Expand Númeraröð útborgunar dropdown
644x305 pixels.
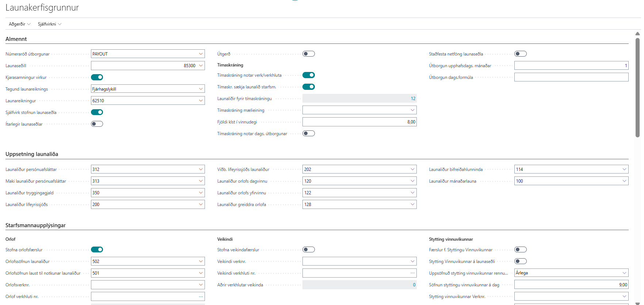coord(201,54)
